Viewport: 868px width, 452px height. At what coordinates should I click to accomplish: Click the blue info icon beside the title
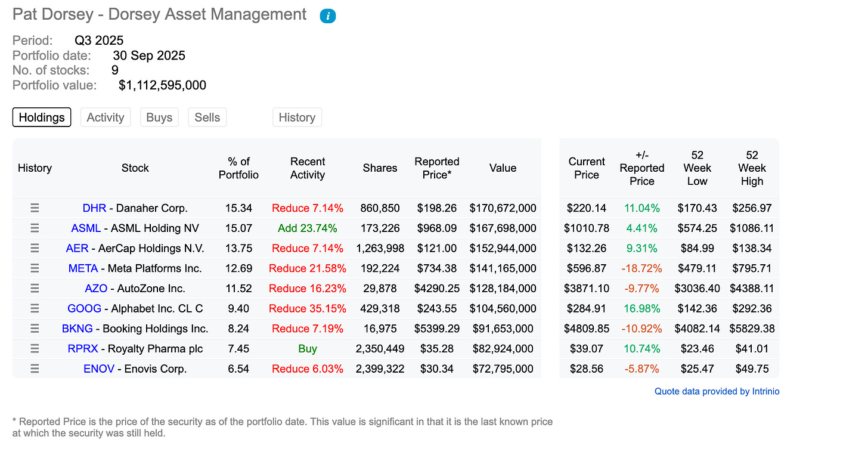(328, 16)
